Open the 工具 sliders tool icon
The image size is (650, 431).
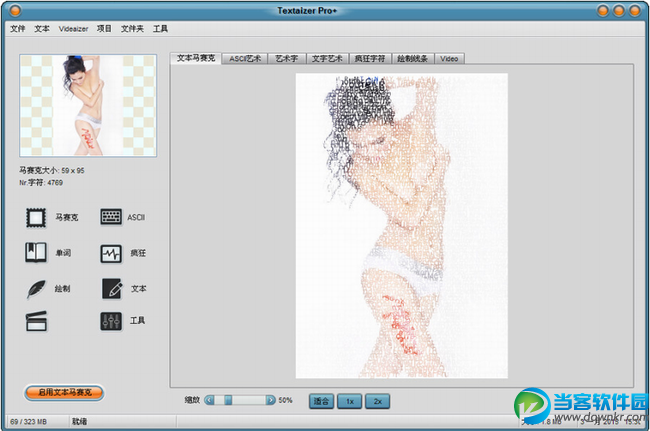click(x=111, y=321)
